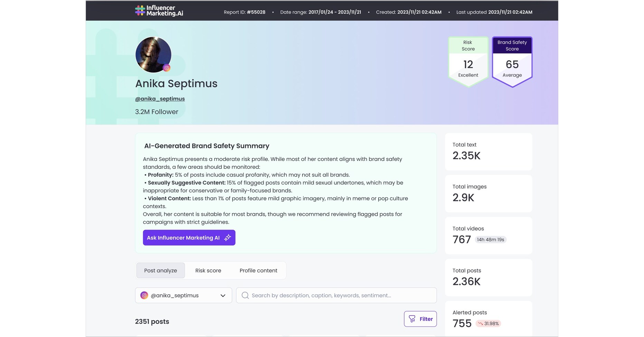Open the Profile content tab

pyautogui.click(x=258, y=270)
